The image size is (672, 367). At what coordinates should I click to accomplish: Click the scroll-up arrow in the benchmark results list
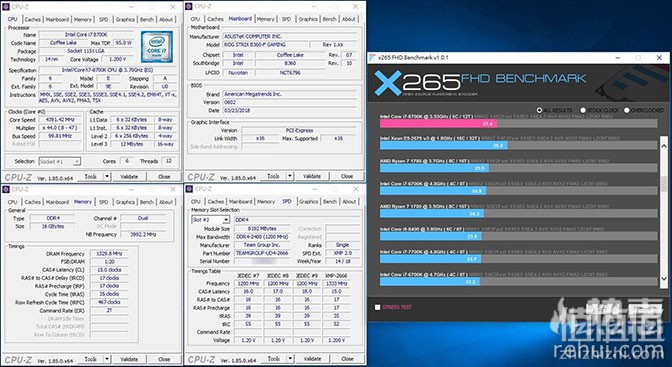[x=663, y=146]
